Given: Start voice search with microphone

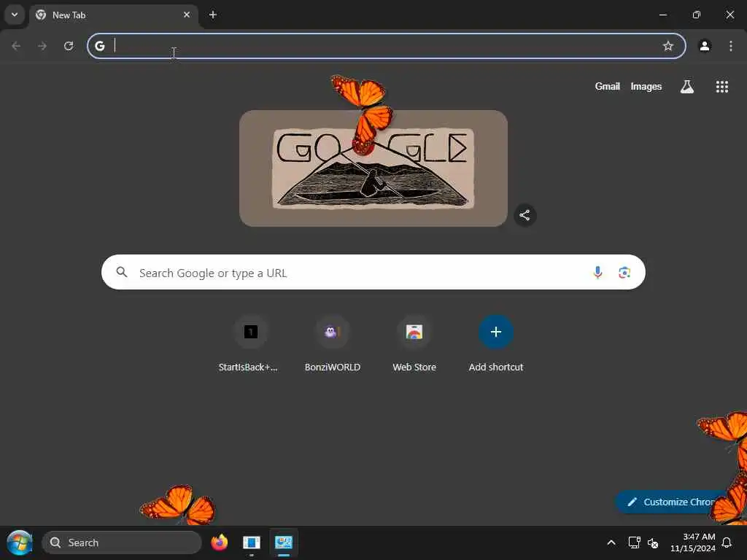Looking at the screenshot, I should [597, 273].
